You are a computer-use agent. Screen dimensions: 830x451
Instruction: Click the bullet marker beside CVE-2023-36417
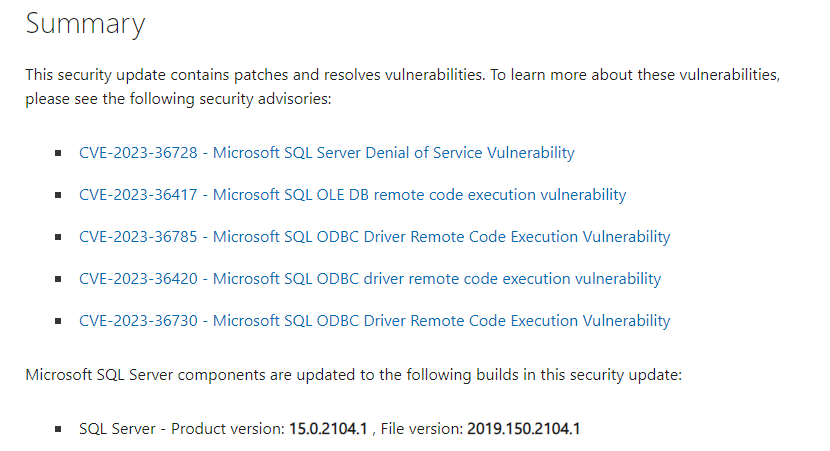[58, 195]
